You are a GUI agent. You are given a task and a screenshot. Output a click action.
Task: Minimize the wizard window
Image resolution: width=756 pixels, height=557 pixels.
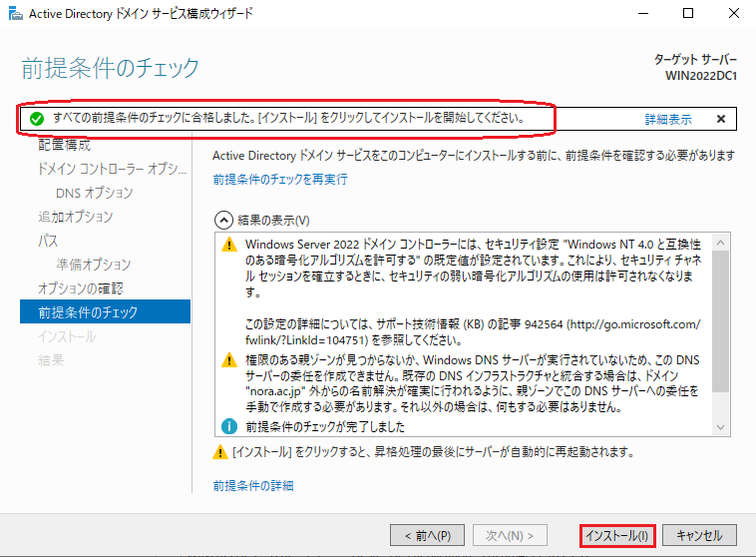click(x=643, y=14)
